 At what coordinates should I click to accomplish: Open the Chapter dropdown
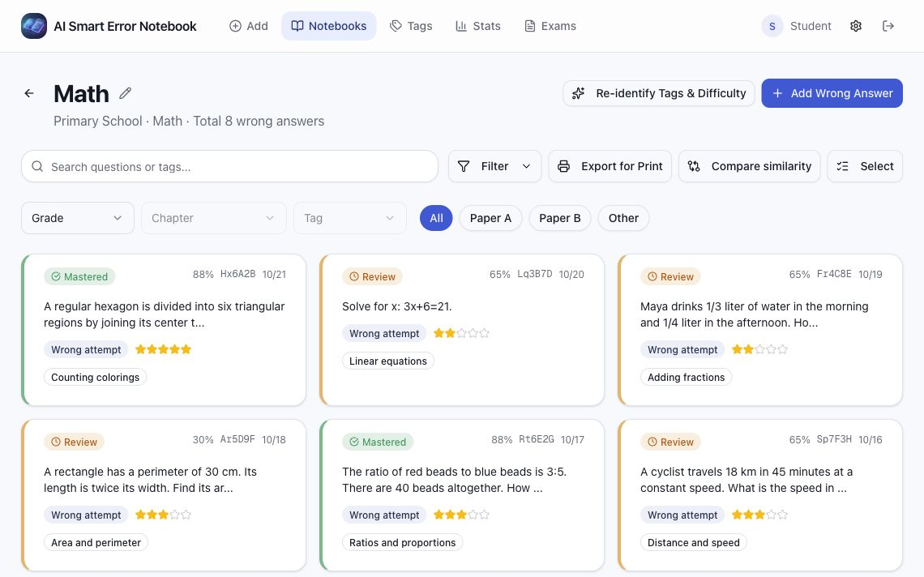(x=214, y=218)
